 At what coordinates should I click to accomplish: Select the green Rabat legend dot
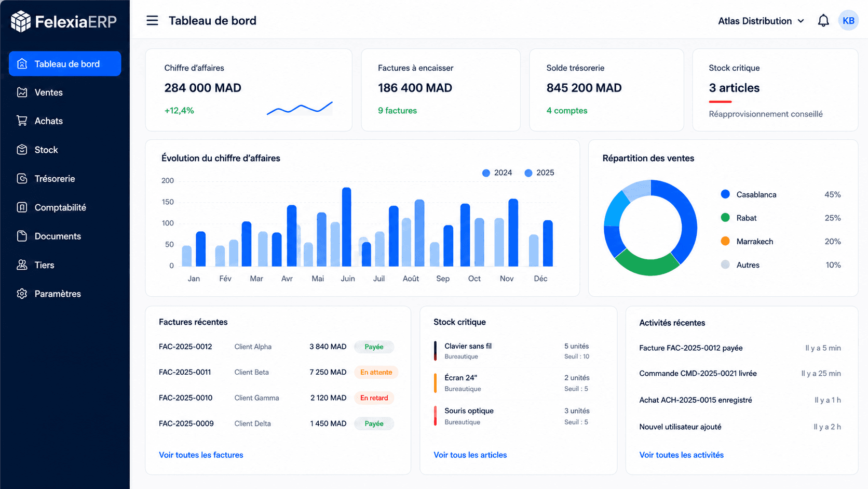click(x=725, y=218)
